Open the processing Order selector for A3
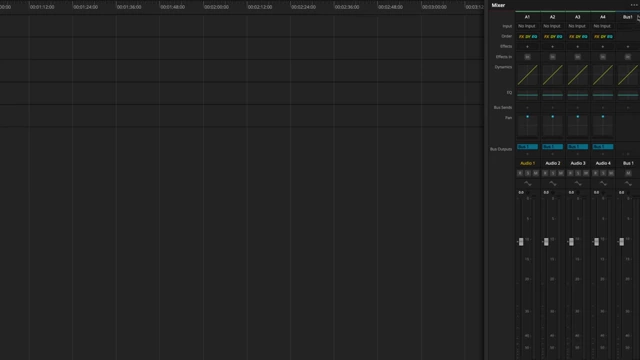The width and height of the screenshot is (640, 360). pos(578,37)
